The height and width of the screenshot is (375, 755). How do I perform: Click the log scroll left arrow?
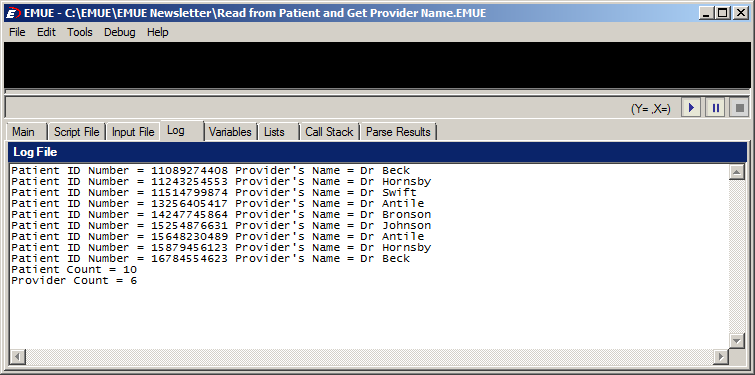click(x=18, y=357)
